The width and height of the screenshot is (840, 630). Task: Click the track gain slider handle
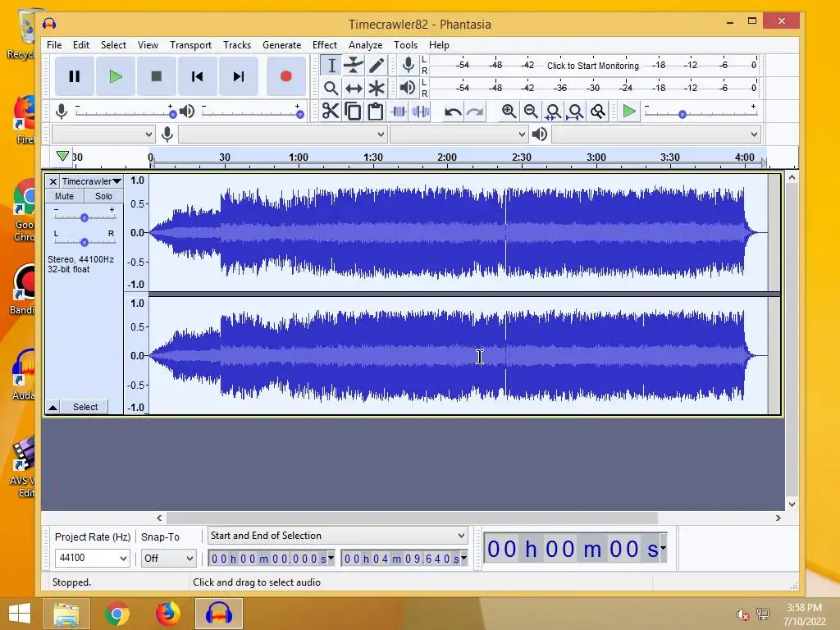point(84,217)
